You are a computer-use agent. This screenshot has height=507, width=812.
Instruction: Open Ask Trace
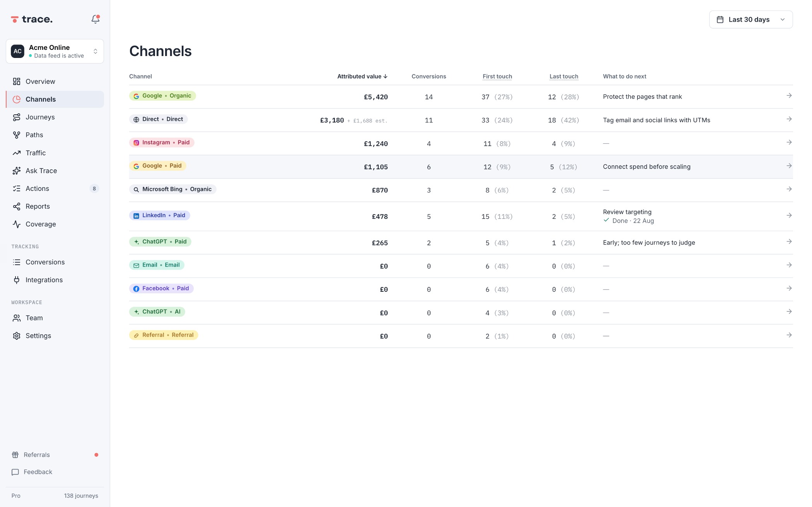coord(55,170)
